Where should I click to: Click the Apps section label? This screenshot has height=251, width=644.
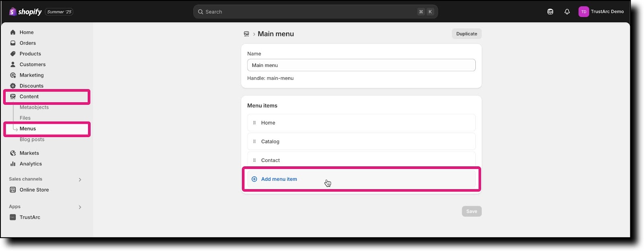point(14,207)
